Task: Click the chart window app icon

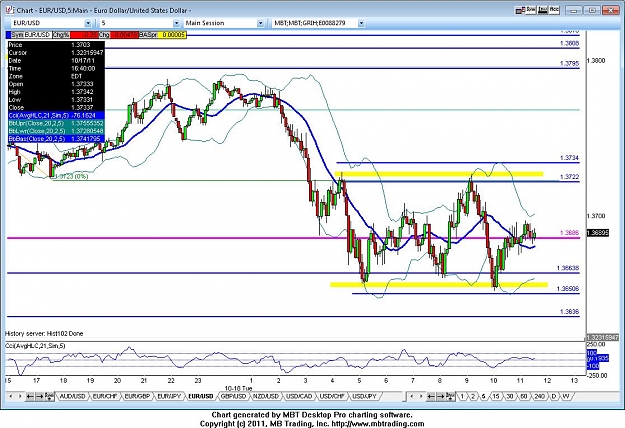Action: coord(10,10)
